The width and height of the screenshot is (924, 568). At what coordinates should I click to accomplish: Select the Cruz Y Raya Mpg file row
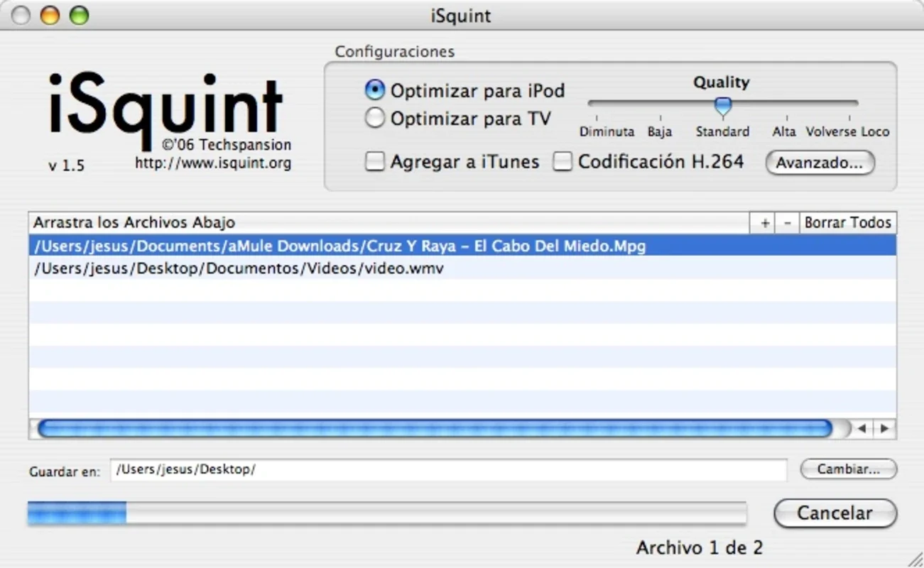[x=462, y=246]
